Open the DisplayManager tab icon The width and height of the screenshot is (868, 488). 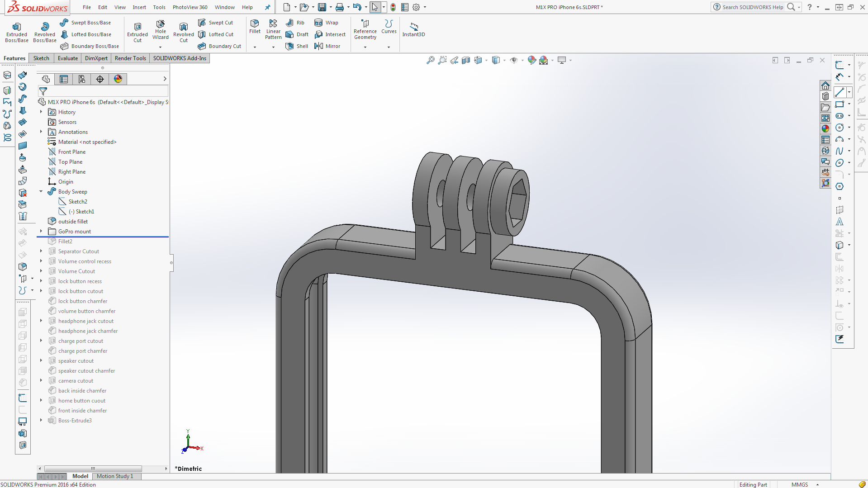click(118, 79)
